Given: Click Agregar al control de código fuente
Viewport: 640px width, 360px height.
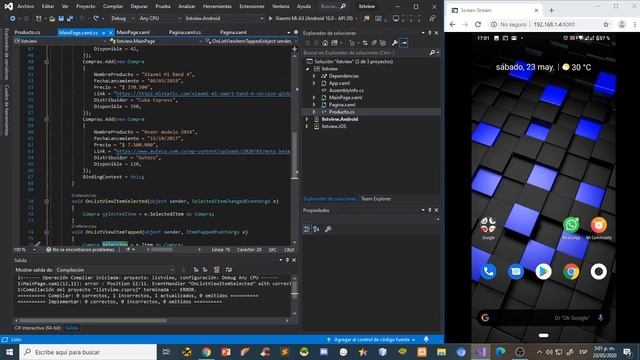Looking at the screenshot, I should (371, 339).
